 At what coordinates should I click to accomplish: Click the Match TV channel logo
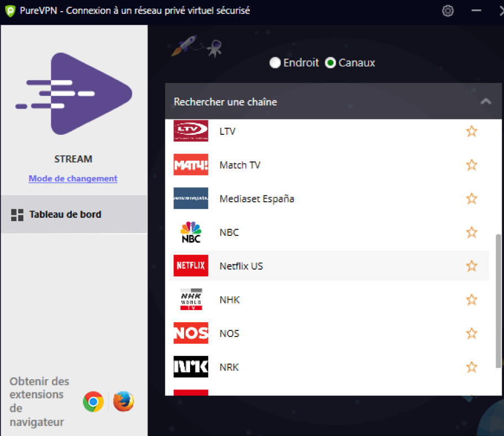(191, 165)
